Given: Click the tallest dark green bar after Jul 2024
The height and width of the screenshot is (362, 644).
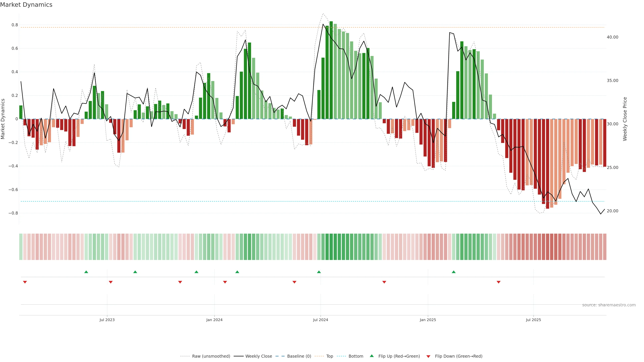Looking at the screenshot, I should click(x=331, y=70).
